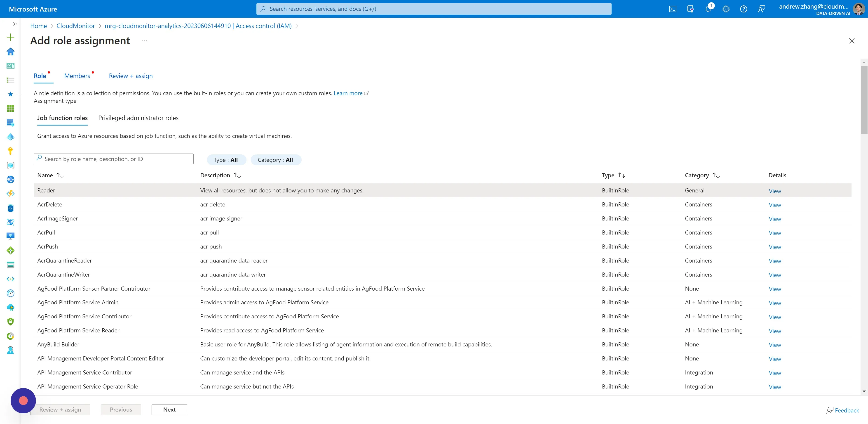Select AgFood Platform Service Admin role
Image resolution: width=868 pixels, height=424 pixels.
78,303
